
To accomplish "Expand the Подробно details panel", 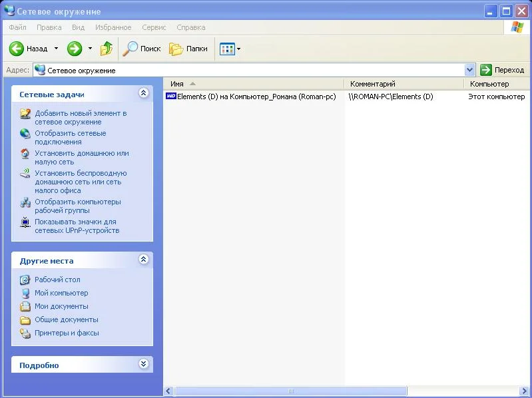I will (143, 365).
